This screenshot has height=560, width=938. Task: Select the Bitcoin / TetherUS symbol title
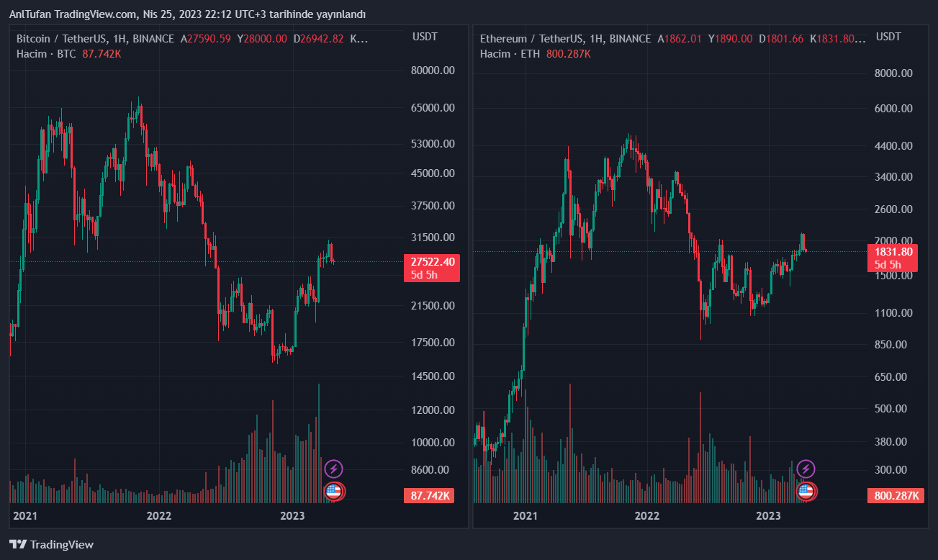coord(95,39)
